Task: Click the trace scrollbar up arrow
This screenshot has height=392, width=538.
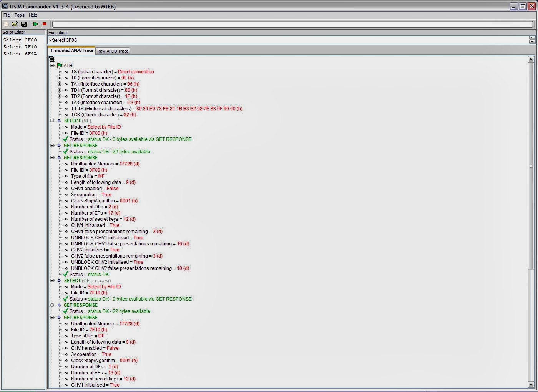Action: (531, 59)
